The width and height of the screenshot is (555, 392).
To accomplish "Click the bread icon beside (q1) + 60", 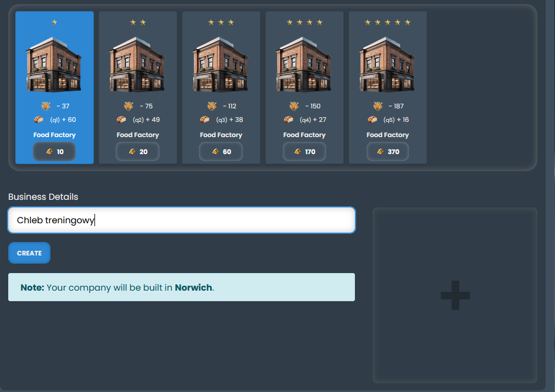I will (39, 120).
